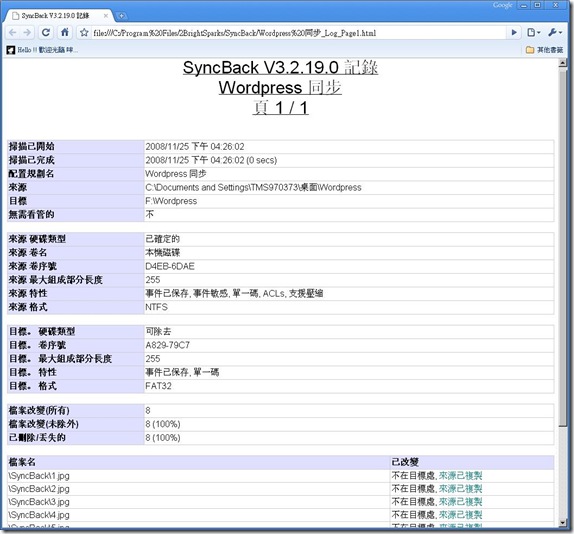
Task: Click the vertical scrollbar thumb
Action: [563, 247]
